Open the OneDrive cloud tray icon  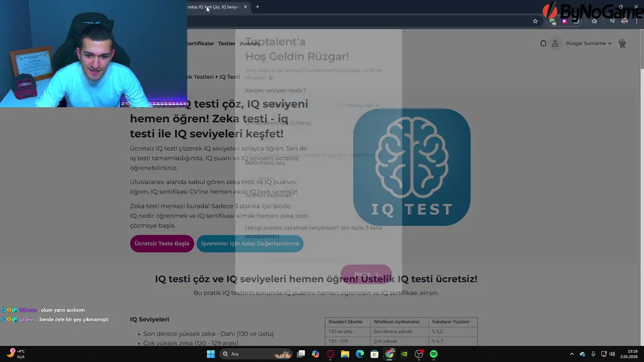(583, 354)
